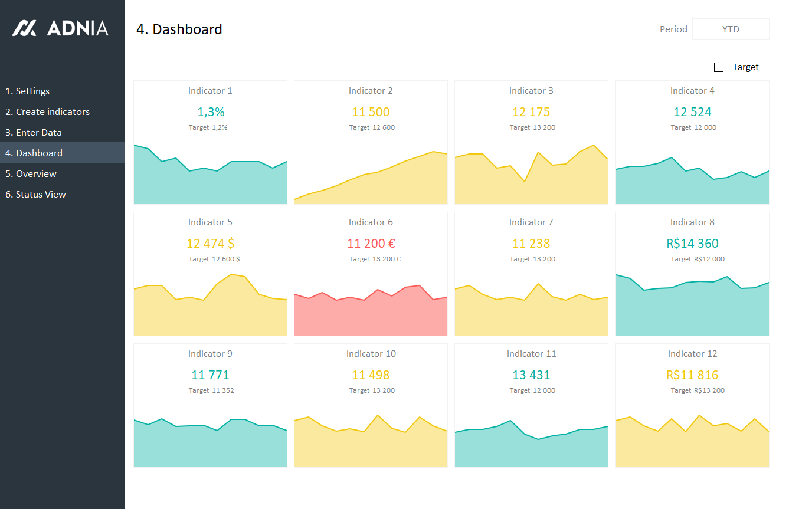
Task: Click the Indicator 11 value 13 431
Action: tap(531, 375)
